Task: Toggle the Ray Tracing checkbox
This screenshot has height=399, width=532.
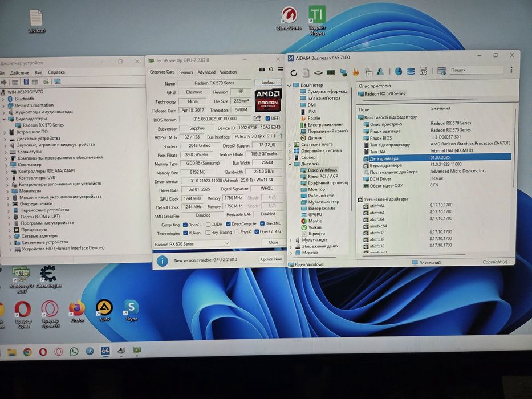Action: (208, 233)
